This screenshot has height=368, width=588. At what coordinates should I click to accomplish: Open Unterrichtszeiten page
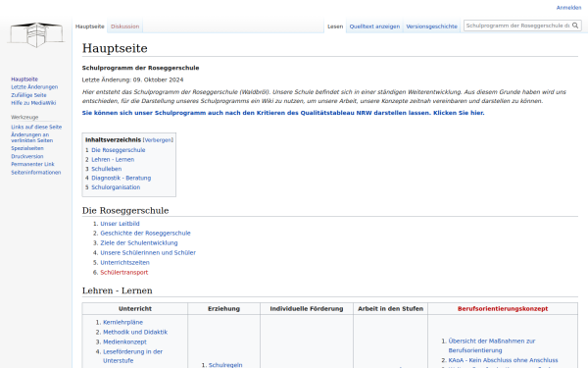tap(124, 262)
